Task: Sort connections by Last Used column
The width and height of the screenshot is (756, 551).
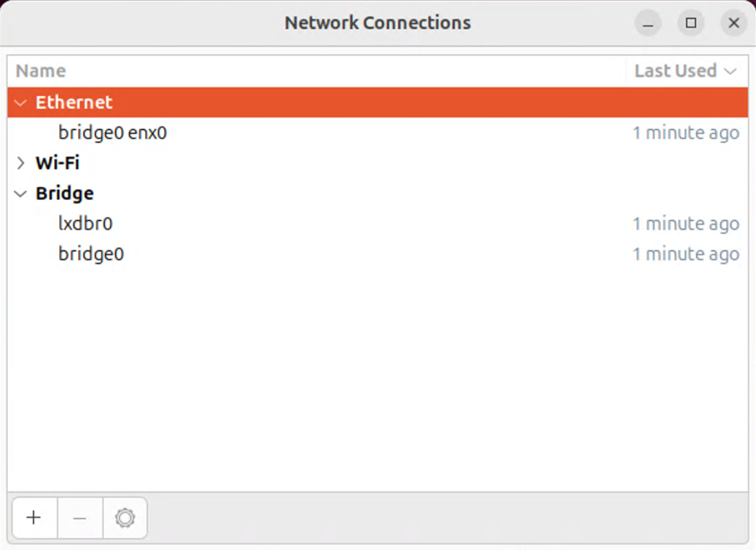Action: (675, 71)
